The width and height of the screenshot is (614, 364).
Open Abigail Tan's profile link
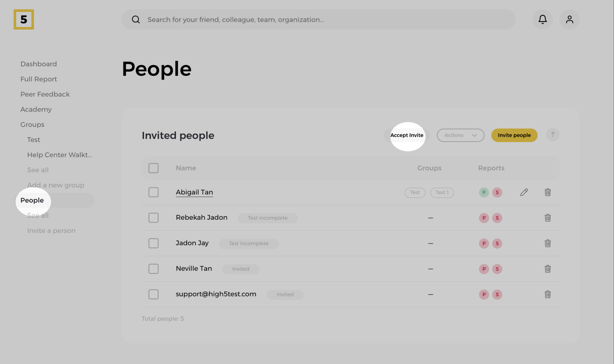(194, 192)
